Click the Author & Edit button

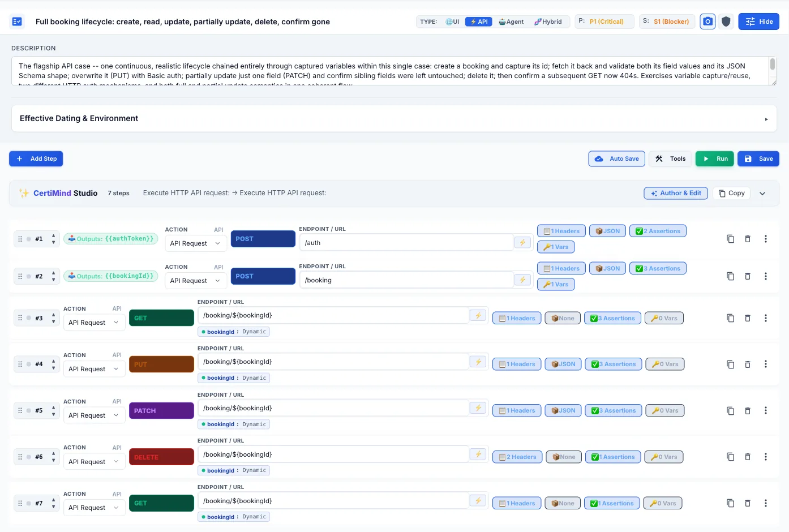676,193
